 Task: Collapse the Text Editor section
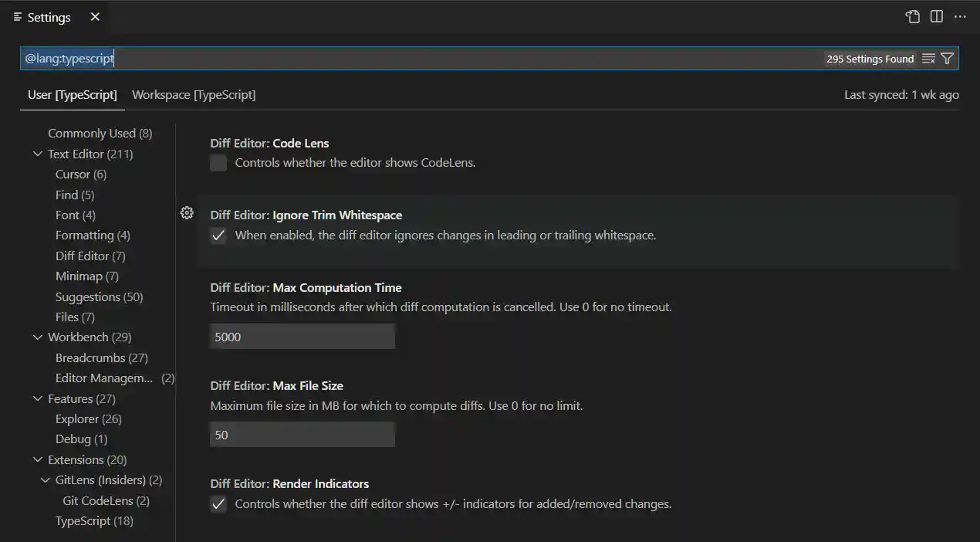click(38, 154)
